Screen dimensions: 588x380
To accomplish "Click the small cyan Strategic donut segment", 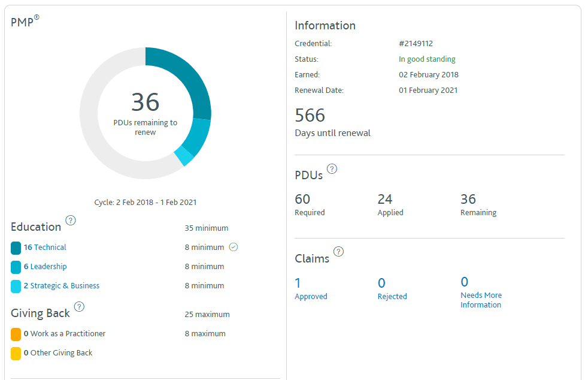I will [184, 156].
